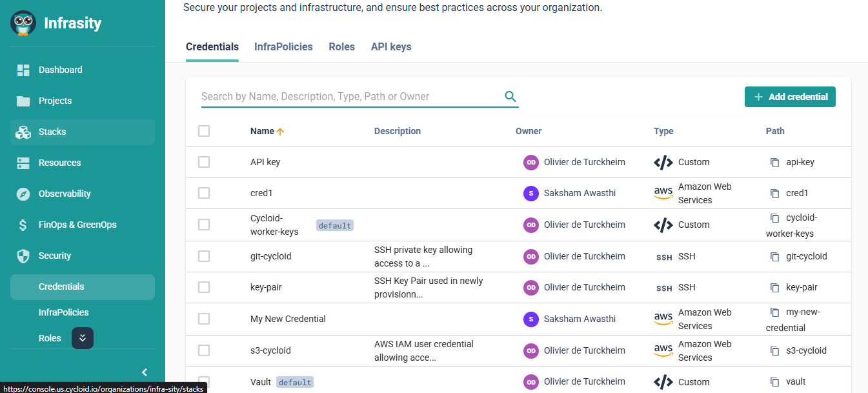Tick the select-all checkbox in header
The width and height of the screenshot is (868, 393).
point(204,131)
